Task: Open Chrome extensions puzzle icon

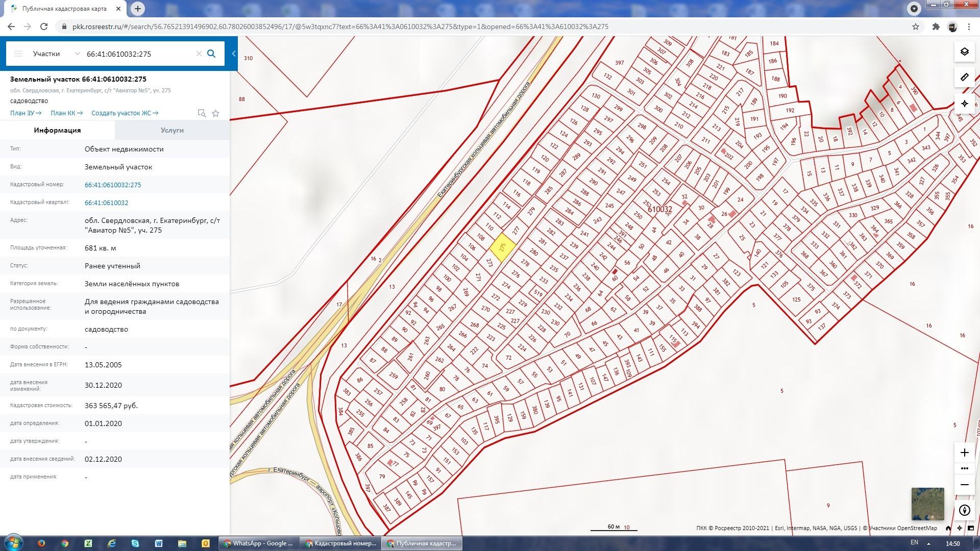Action: (x=936, y=27)
